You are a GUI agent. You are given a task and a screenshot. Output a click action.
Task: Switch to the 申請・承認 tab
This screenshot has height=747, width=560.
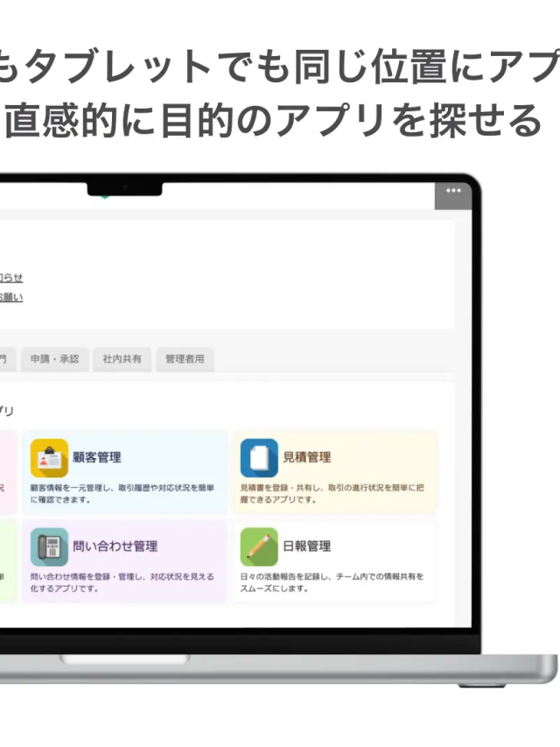pyautogui.click(x=54, y=359)
